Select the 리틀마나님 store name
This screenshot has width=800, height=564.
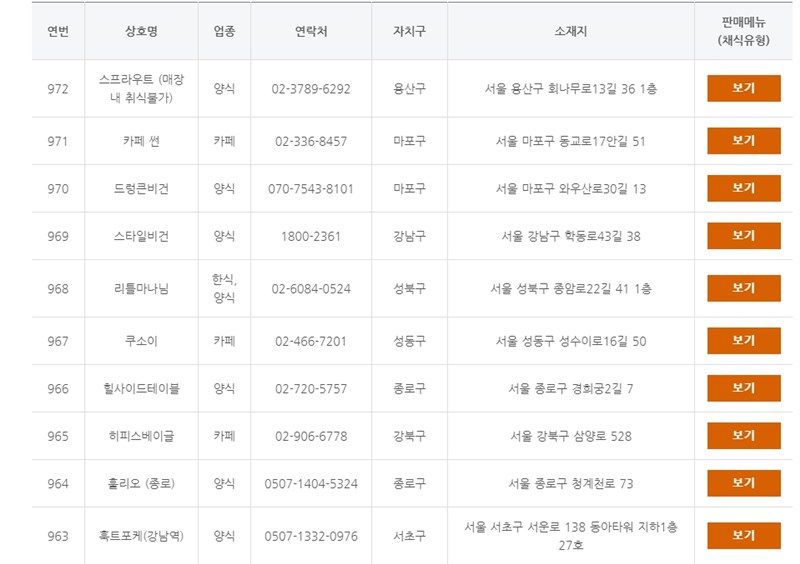(141, 288)
